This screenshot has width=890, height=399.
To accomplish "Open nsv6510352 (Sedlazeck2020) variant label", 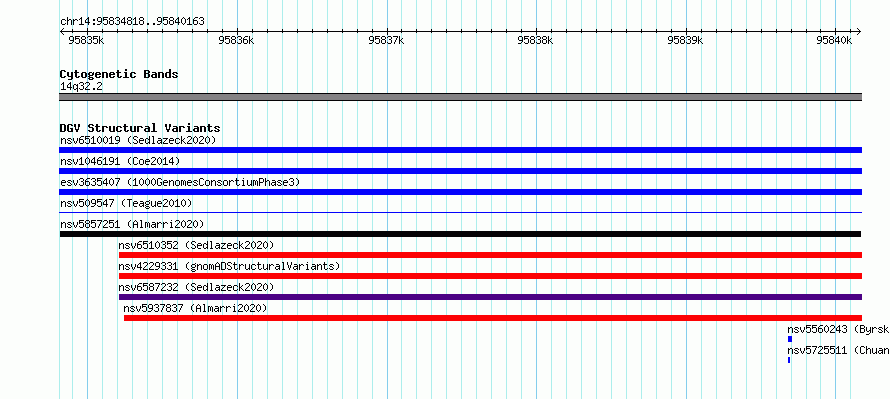I will point(196,245).
